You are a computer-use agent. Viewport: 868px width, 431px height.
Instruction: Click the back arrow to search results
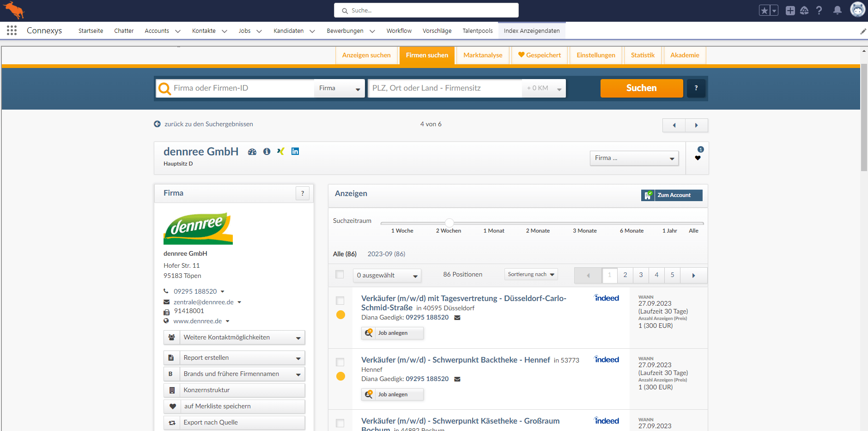157,124
